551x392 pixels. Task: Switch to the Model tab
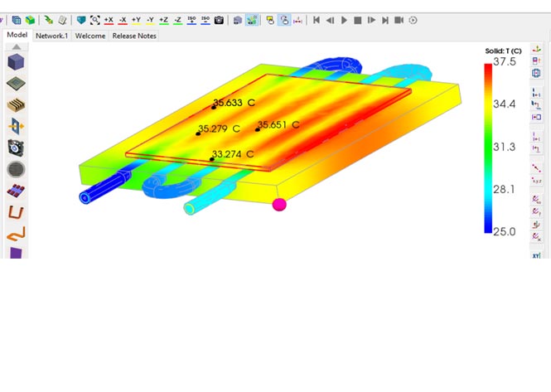(x=17, y=35)
